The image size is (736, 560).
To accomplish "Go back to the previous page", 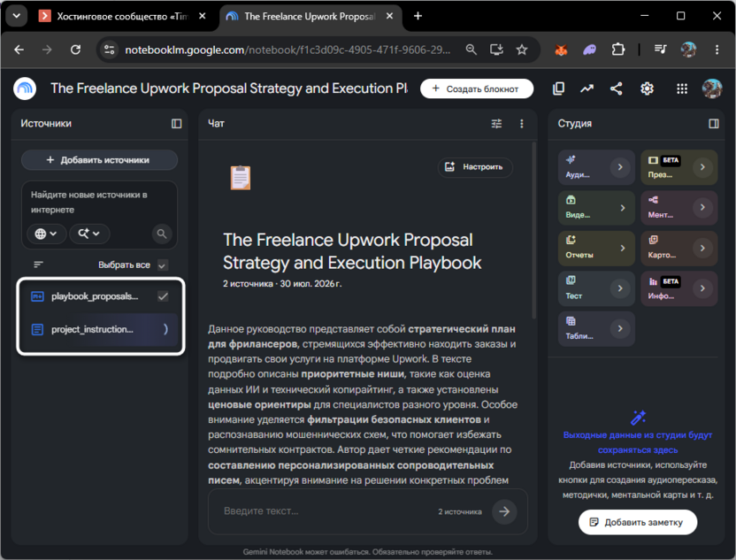I will click(19, 50).
